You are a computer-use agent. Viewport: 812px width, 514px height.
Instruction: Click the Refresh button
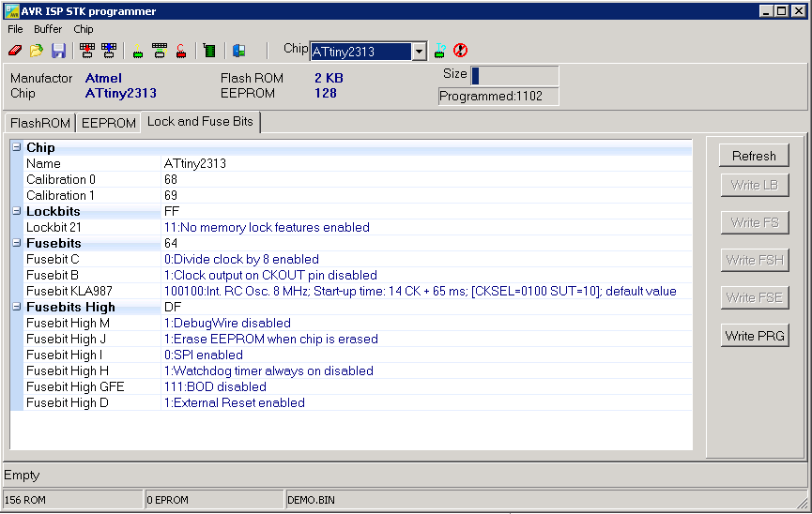(754, 156)
